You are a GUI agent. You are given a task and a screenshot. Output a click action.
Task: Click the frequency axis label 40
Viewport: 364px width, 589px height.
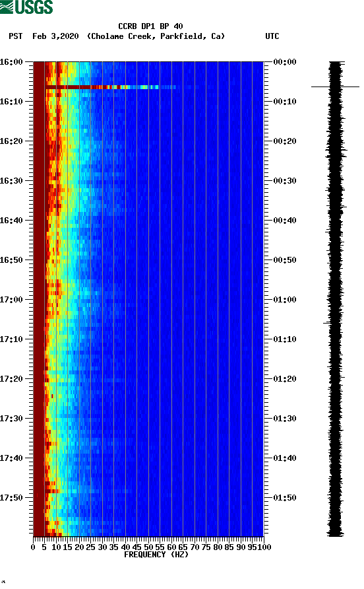(x=125, y=547)
